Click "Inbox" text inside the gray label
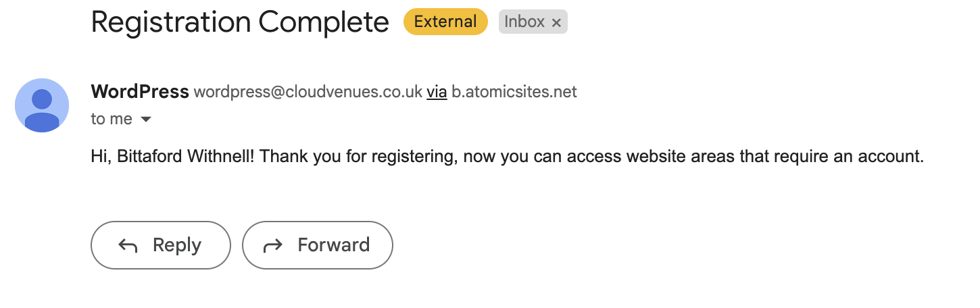 click(x=524, y=22)
